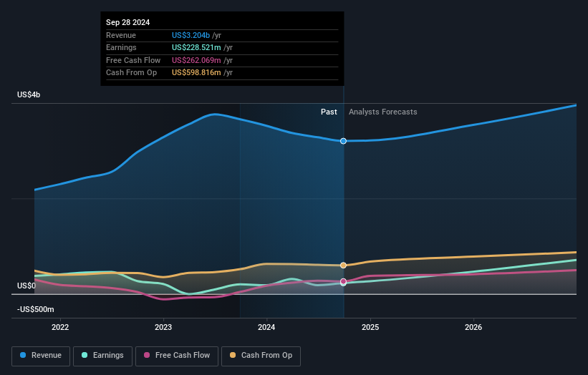Click the orange Cash From Op data point
588x375 pixels.
pyautogui.click(x=343, y=266)
